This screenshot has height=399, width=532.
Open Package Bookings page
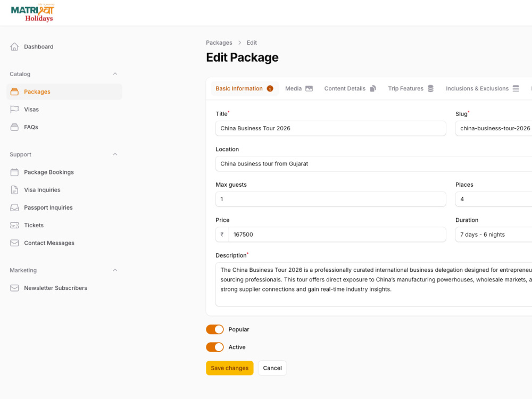[64, 172]
